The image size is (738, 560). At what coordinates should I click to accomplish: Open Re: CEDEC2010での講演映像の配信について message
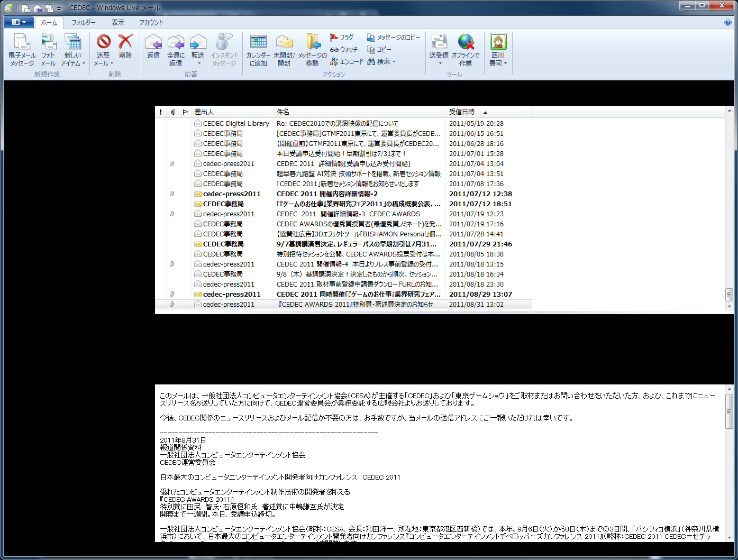(343, 123)
